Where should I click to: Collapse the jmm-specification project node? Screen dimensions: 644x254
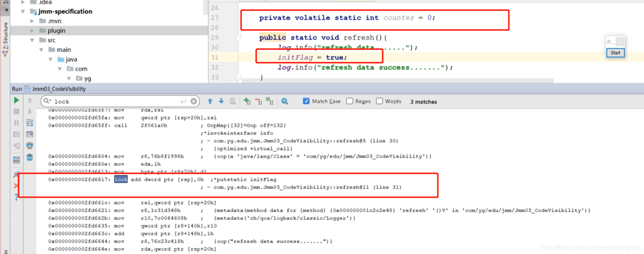[23, 11]
